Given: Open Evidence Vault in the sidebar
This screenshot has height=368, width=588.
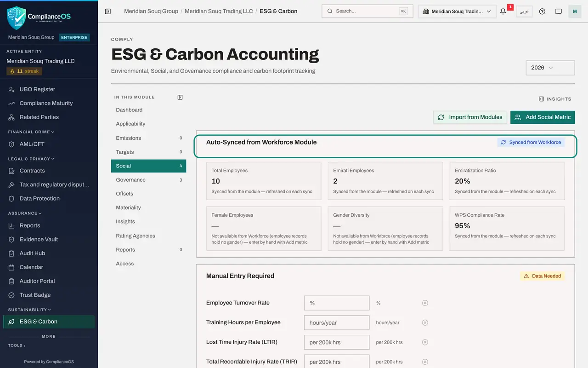Looking at the screenshot, I should pyautogui.click(x=49, y=239).
